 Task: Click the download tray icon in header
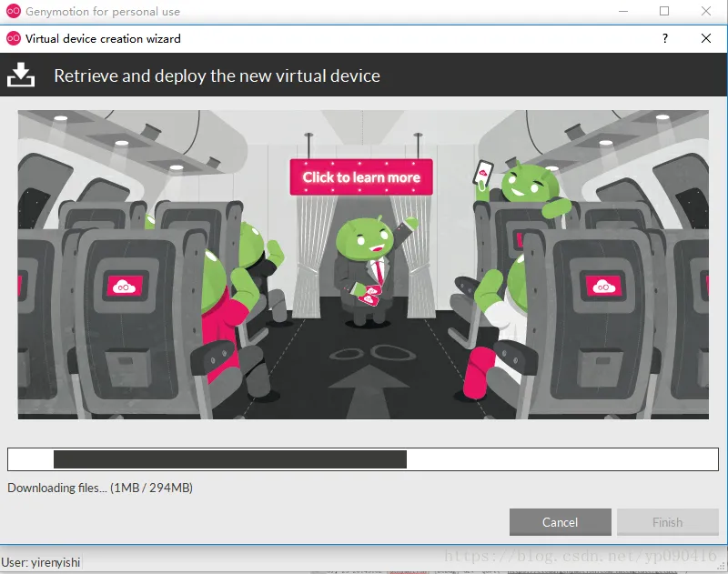[21, 75]
